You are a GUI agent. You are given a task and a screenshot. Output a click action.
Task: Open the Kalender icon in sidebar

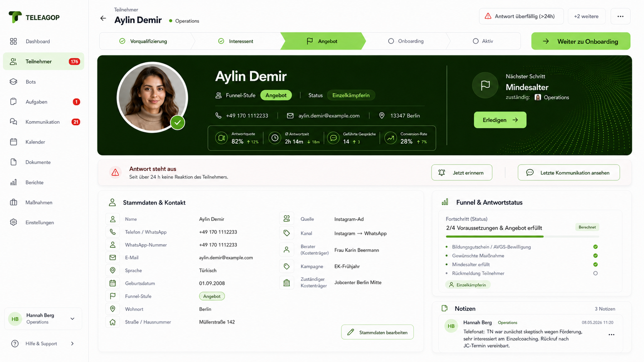coord(13,142)
